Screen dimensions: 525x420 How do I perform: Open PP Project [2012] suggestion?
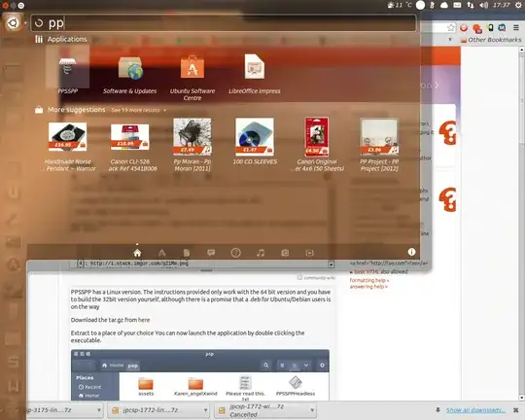pyautogui.click(x=379, y=145)
